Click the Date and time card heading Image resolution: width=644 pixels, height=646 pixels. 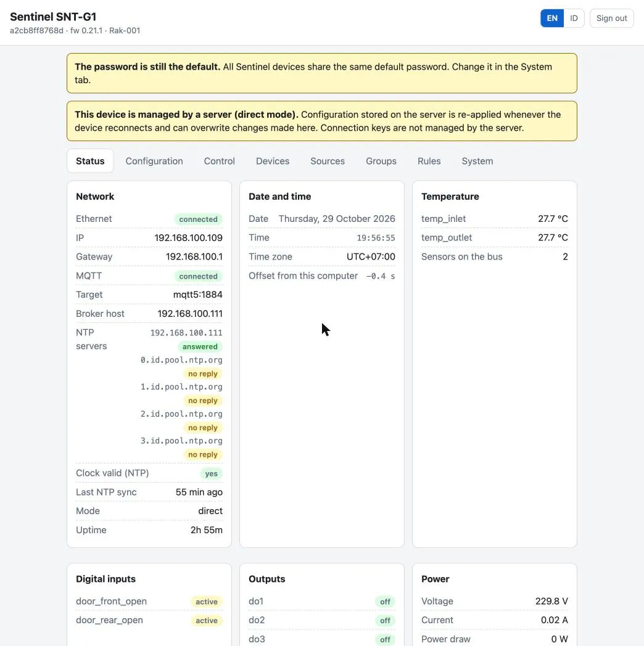[280, 197]
